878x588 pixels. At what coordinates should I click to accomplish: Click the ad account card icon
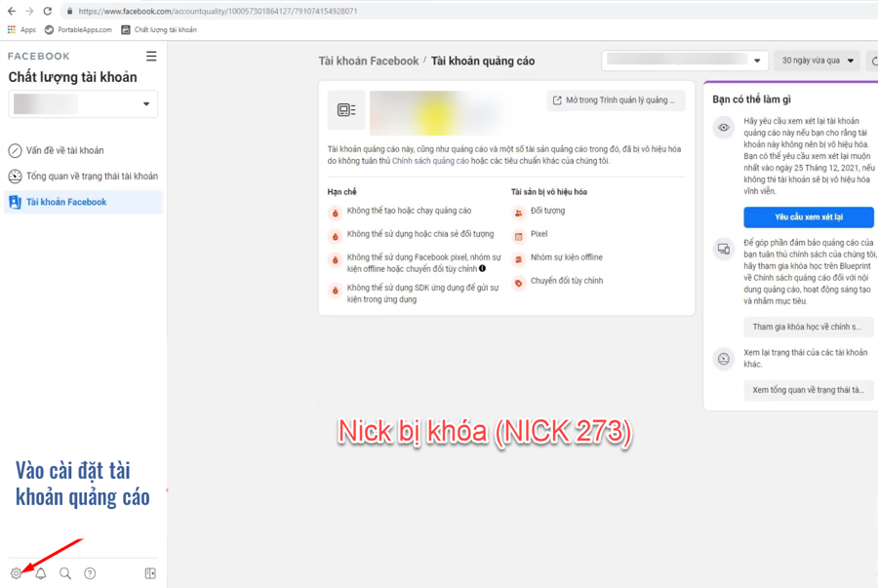click(346, 110)
